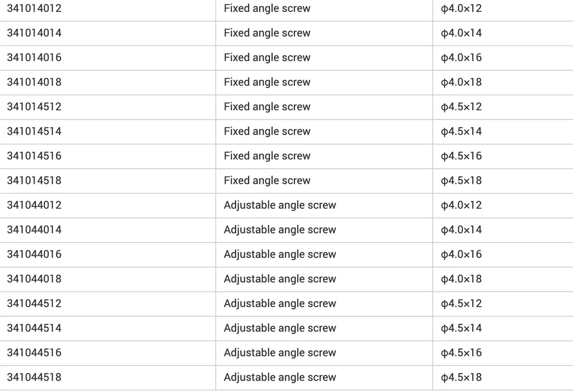Click "Fixed angle screw" in row 341014514

coord(267,131)
